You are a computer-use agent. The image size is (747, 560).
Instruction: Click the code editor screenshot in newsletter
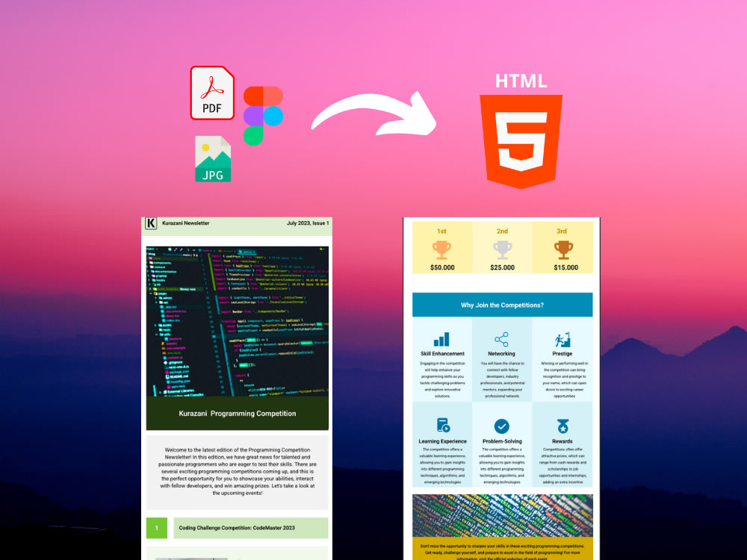click(238, 321)
